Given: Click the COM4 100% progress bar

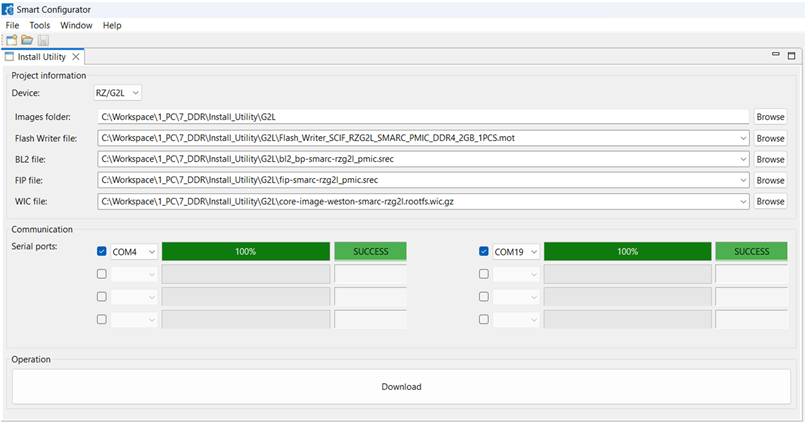Looking at the screenshot, I should pyautogui.click(x=245, y=252).
